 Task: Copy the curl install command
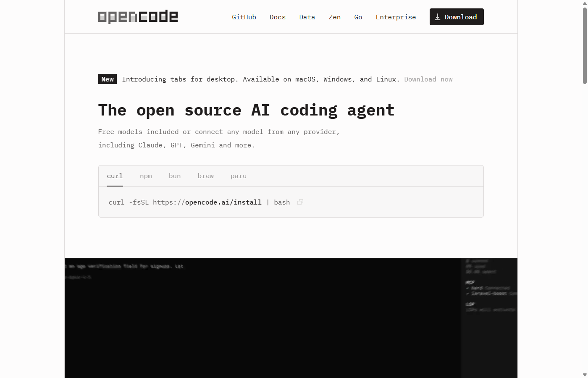[x=300, y=202]
